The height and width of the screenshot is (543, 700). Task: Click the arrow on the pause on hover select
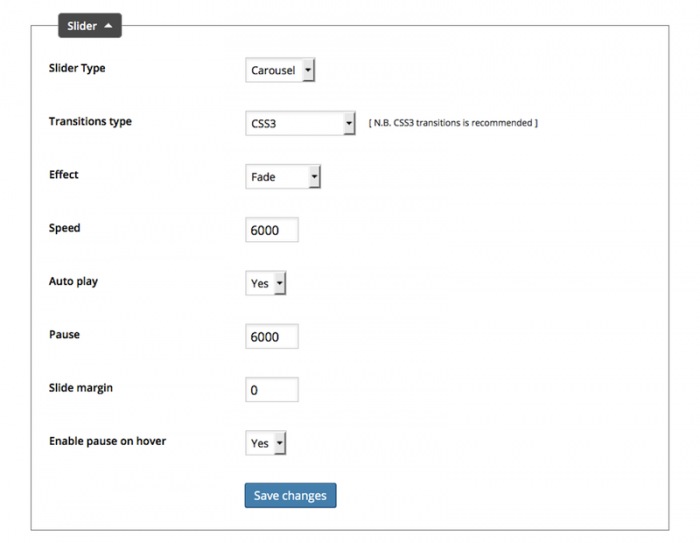279,443
